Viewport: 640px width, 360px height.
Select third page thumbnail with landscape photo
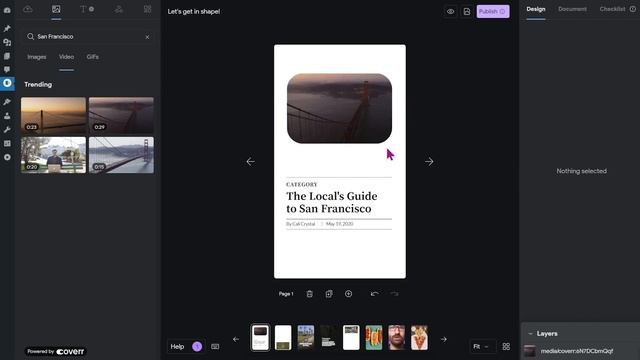(x=306, y=338)
